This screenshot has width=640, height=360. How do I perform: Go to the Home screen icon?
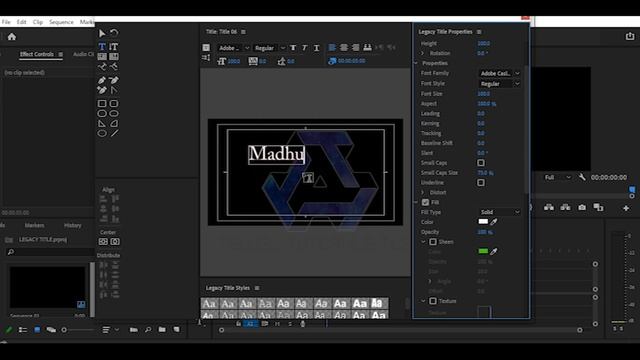pyautogui.click(x=12, y=37)
